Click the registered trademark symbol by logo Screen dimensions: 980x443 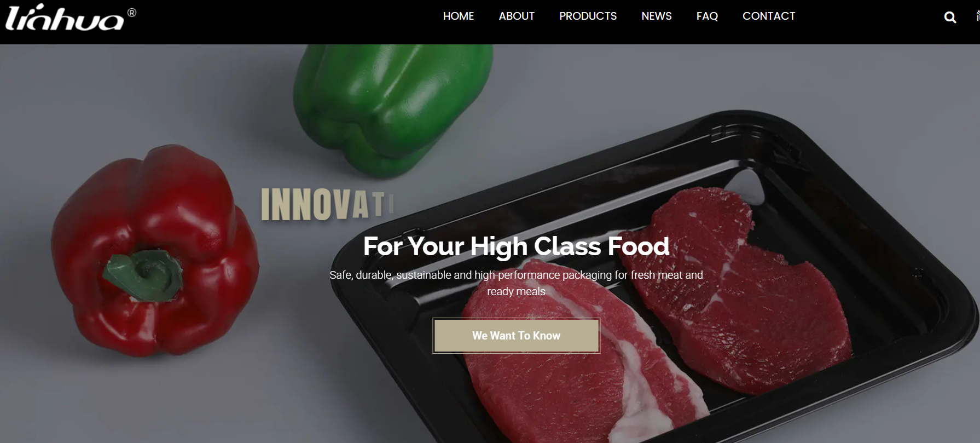coord(132,13)
